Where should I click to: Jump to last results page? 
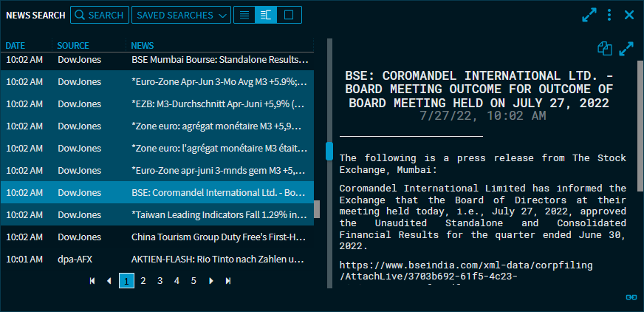click(228, 281)
